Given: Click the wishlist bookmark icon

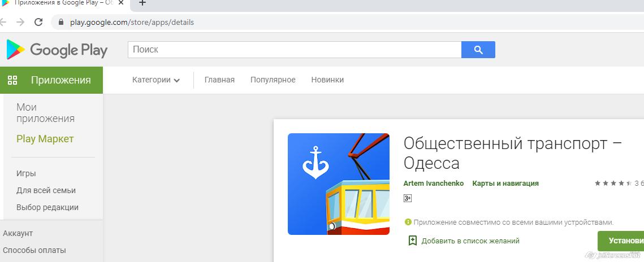Looking at the screenshot, I should [x=413, y=241].
